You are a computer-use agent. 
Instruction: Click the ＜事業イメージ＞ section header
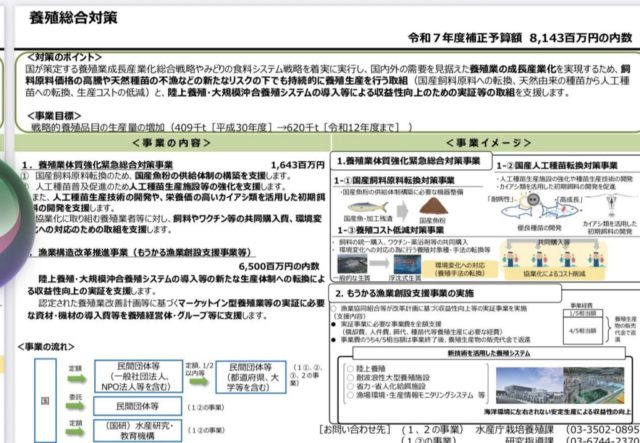(x=479, y=144)
